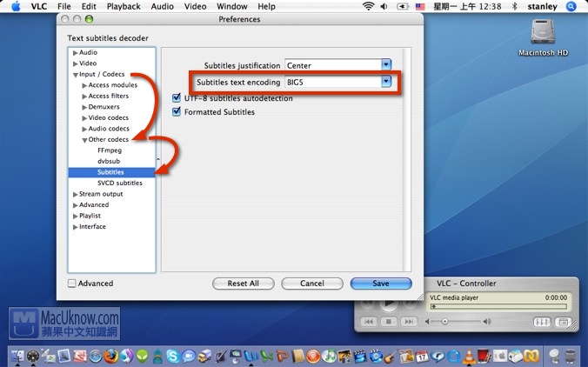The image size is (588, 367).
Task: Expand the Playlist preferences category
Action: click(75, 217)
